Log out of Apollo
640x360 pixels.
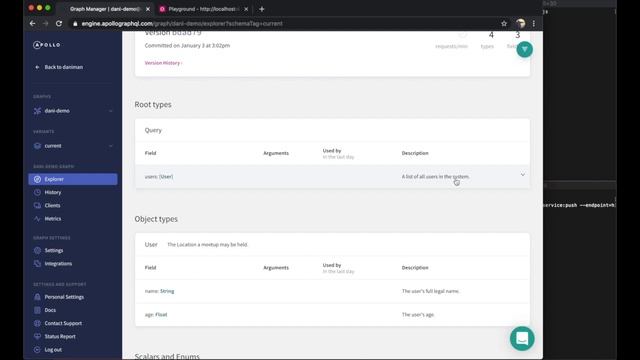[x=53, y=350]
